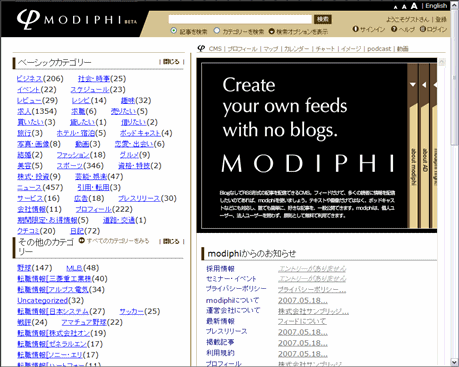The height and width of the screenshot is (367, 459).
Task: Open the podcast navigation tab
Action: [379, 49]
